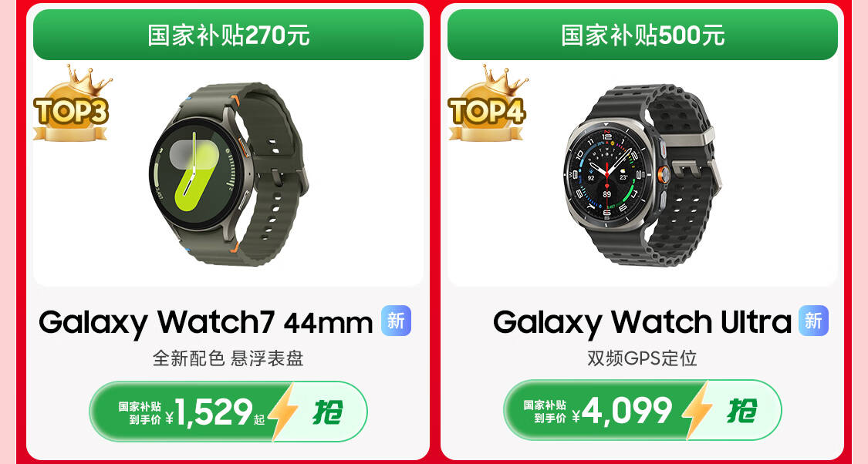Click the 双频GPS定位 subtitle

click(x=642, y=358)
